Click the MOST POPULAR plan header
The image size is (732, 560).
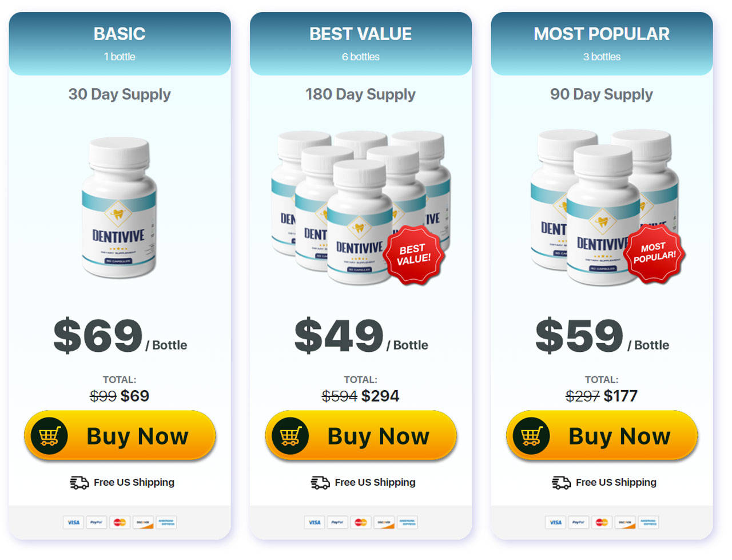click(x=602, y=43)
